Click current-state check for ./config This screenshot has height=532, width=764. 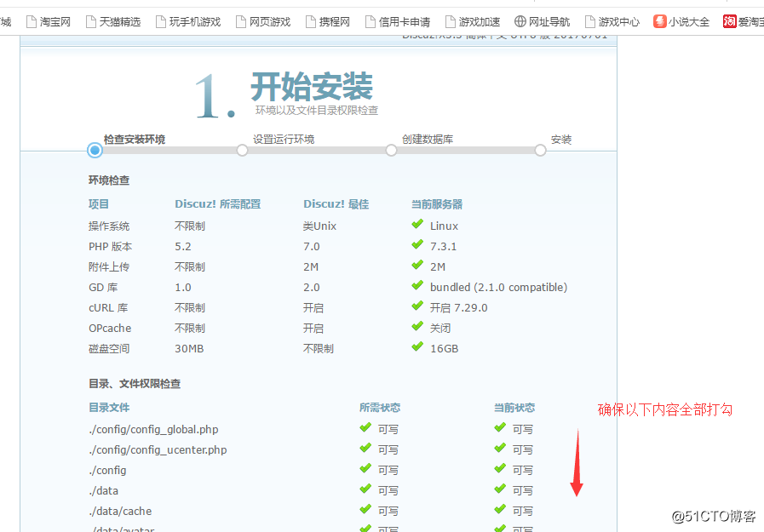coord(500,468)
